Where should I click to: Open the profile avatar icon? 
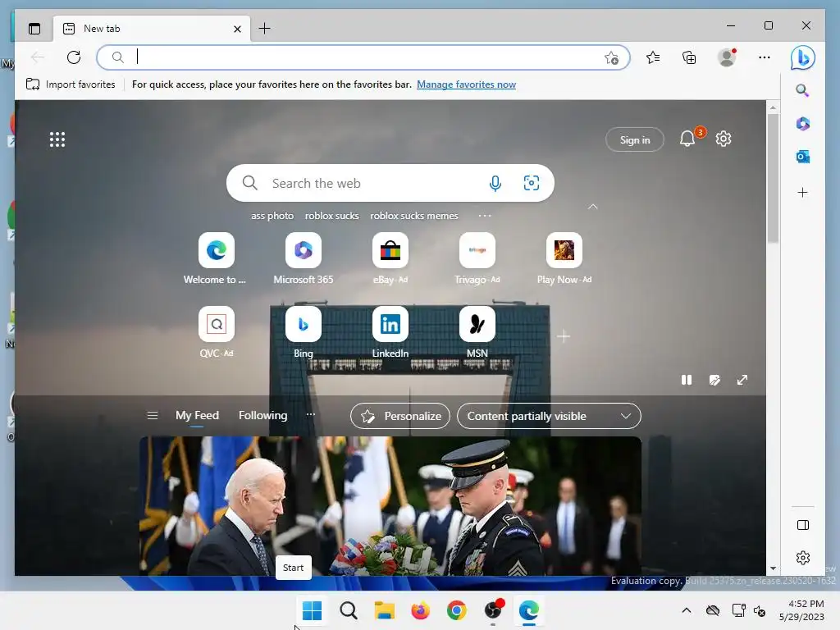tap(727, 57)
